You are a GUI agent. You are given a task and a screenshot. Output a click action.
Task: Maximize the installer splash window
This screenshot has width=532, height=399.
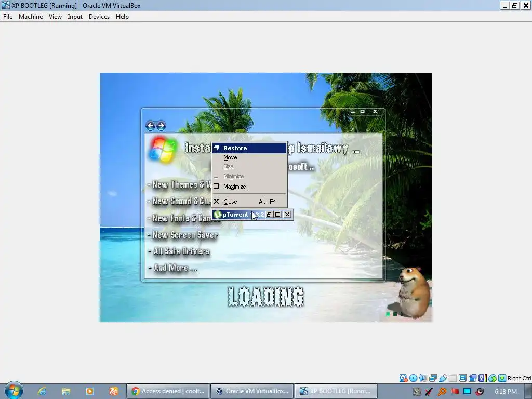362,111
